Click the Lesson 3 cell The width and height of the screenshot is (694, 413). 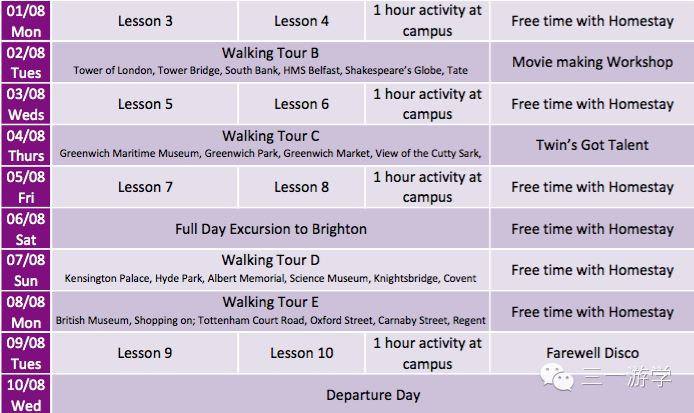tap(145, 21)
